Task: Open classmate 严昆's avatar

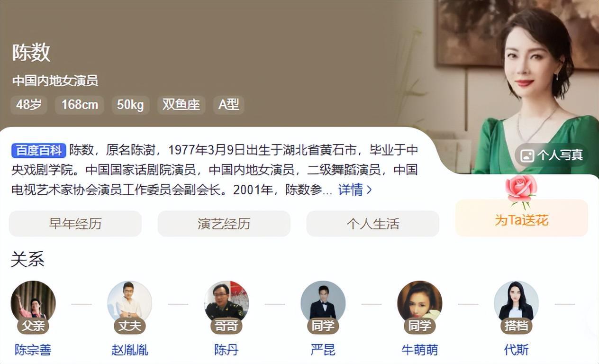Action: click(x=323, y=303)
